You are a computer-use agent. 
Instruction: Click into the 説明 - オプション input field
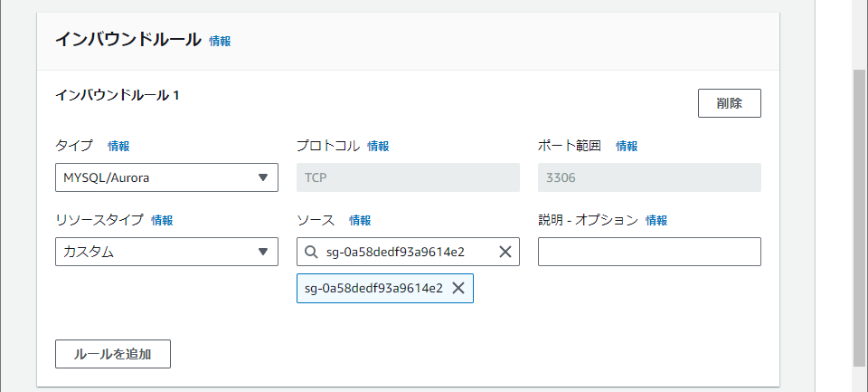click(x=649, y=252)
